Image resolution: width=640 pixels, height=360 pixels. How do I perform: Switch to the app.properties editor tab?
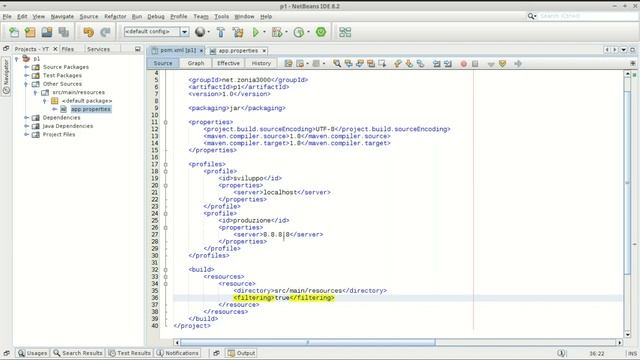(x=238, y=51)
